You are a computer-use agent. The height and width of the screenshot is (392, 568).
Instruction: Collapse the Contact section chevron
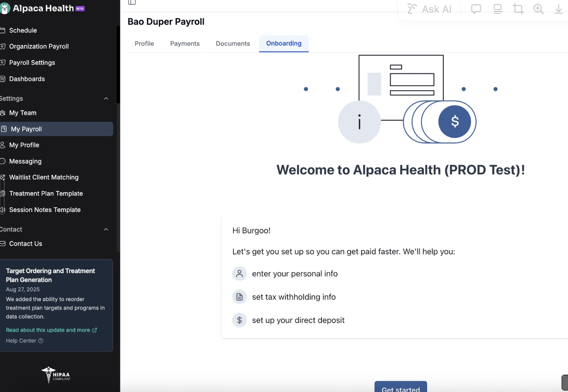[106, 229]
